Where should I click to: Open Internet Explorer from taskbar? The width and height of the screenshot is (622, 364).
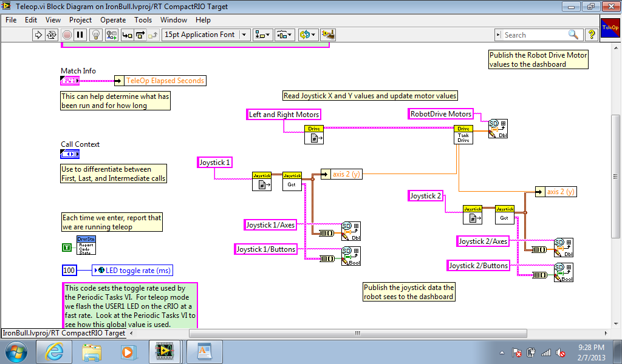[54, 352]
